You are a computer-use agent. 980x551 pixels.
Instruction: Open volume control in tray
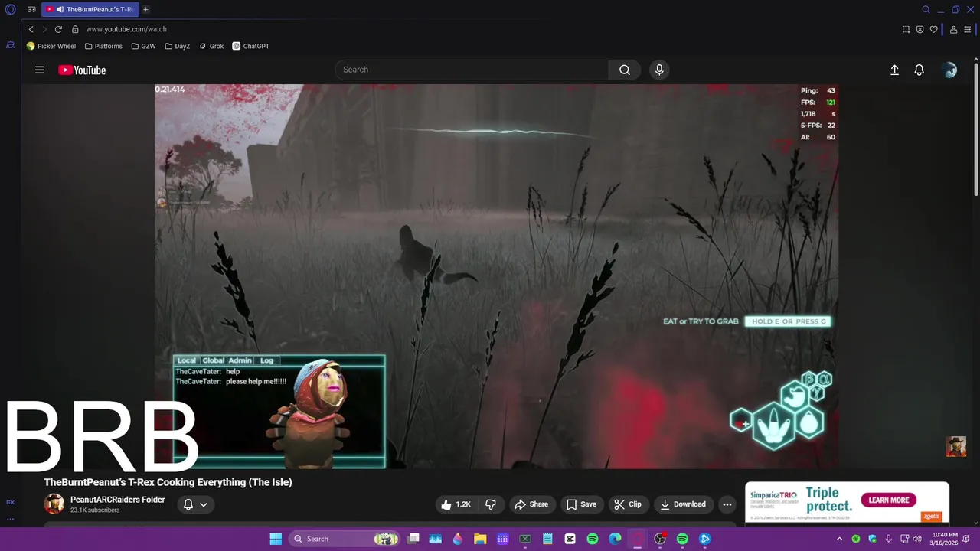coord(917,539)
